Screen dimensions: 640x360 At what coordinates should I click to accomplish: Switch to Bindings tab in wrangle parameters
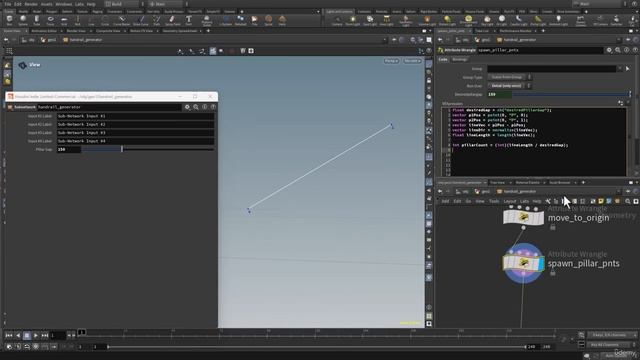[x=460, y=60]
